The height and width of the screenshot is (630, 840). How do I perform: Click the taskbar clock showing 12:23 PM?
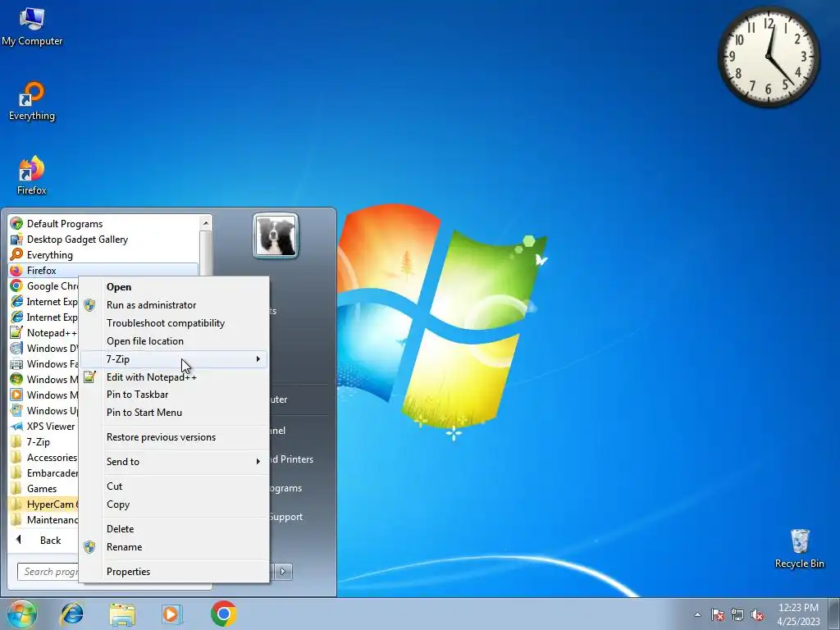pyautogui.click(x=798, y=614)
